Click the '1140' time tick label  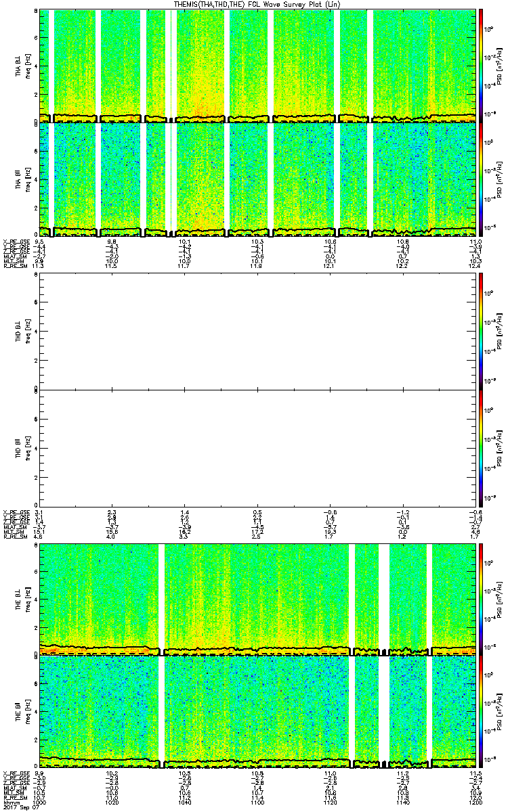404,803
